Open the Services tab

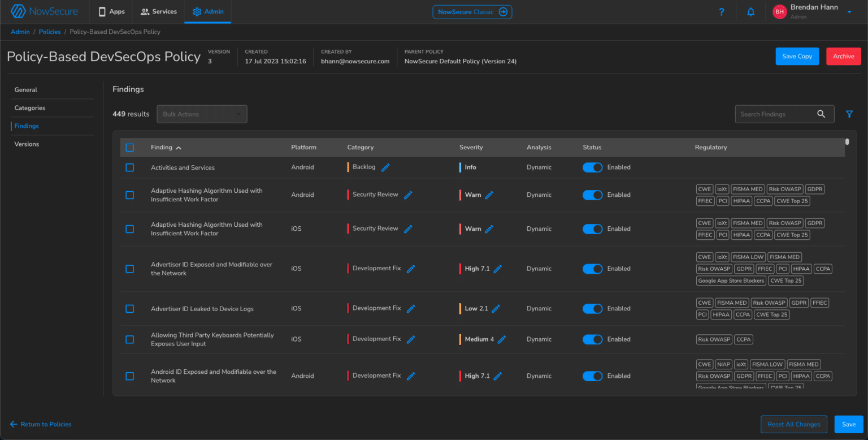[159, 12]
